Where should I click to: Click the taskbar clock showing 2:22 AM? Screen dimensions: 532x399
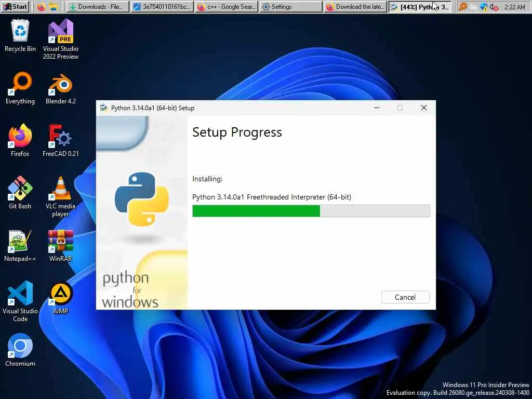tap(515, 7)
